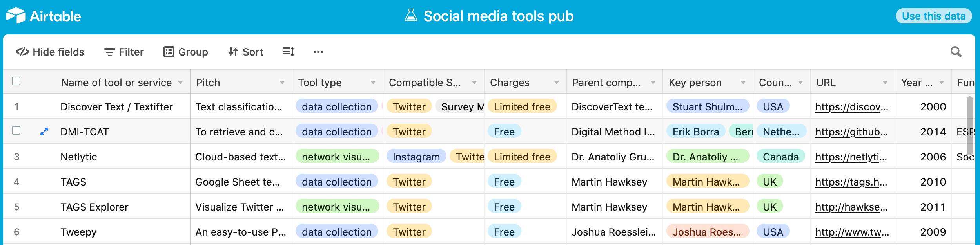
Task: Open the Name of tool column dropdown
Action: coord(181,83)
